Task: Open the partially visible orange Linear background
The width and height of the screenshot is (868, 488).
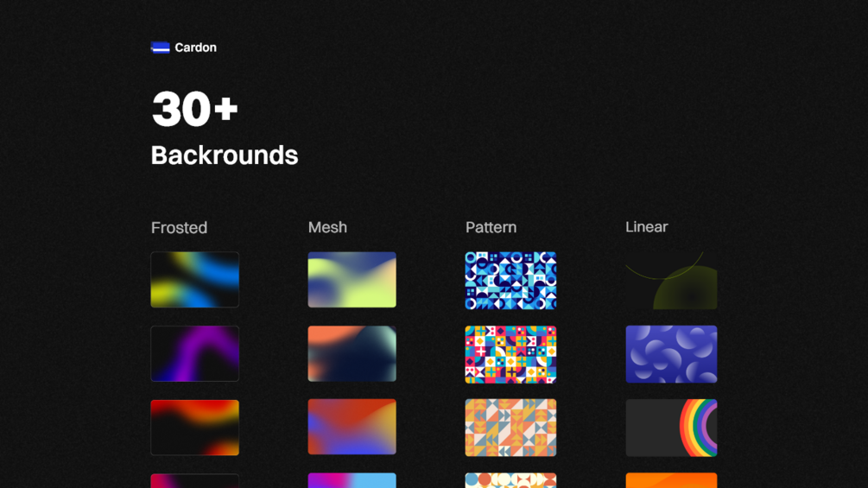Action: coord(671,480)
